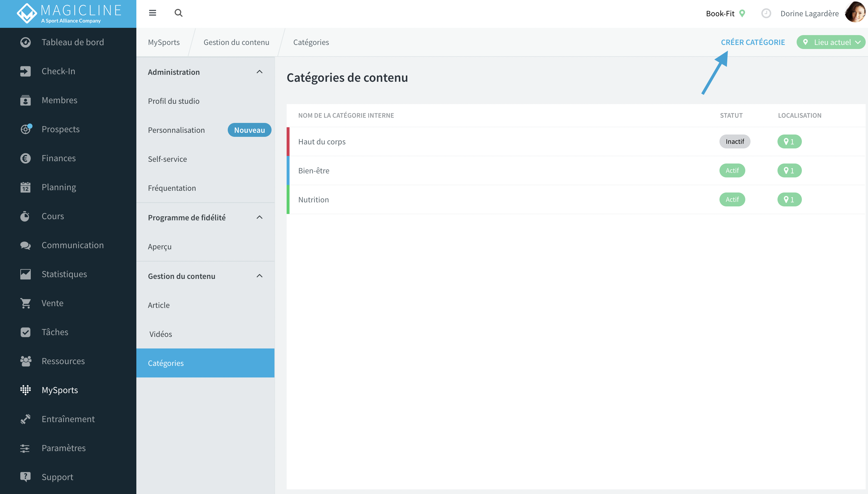Viewport: 868px width, 494px height.
Task: Click the LOCALISATION column header
Action: (800, 115)
